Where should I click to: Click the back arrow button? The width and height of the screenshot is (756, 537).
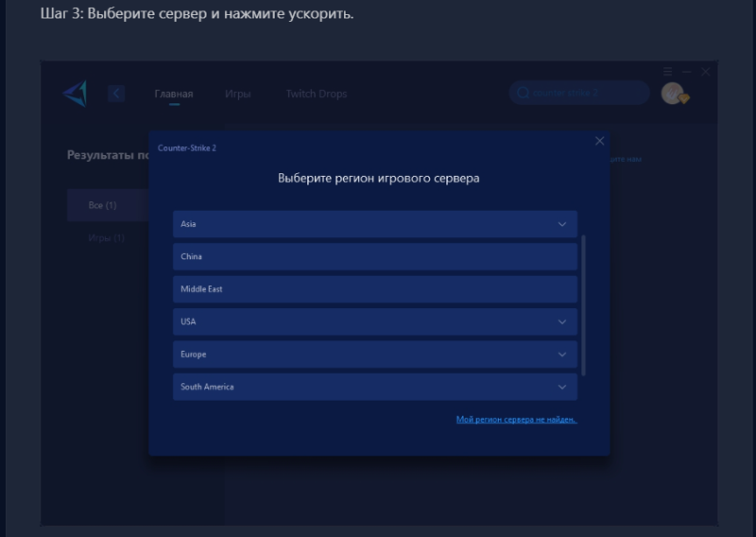[116, 94]
